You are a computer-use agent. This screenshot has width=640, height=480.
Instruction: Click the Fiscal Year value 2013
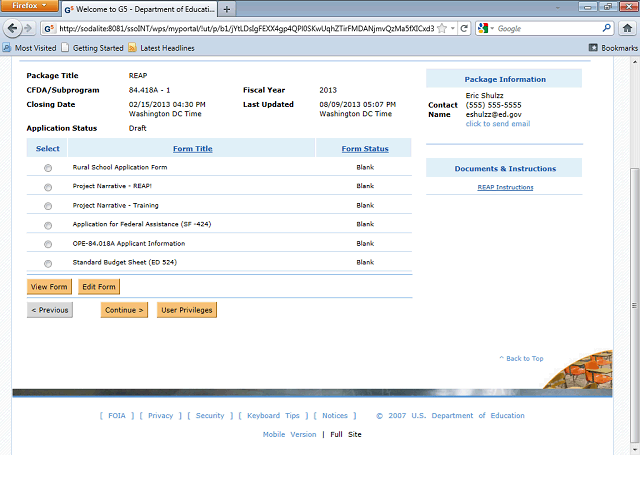[328, 90]
